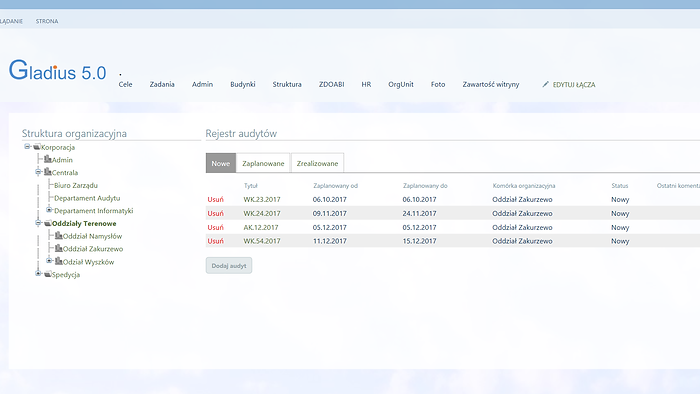The width and height of the screenshot is (700, 394).
Task: Select Oddział Zakurzewo in the tree
Action: point(93,249)
